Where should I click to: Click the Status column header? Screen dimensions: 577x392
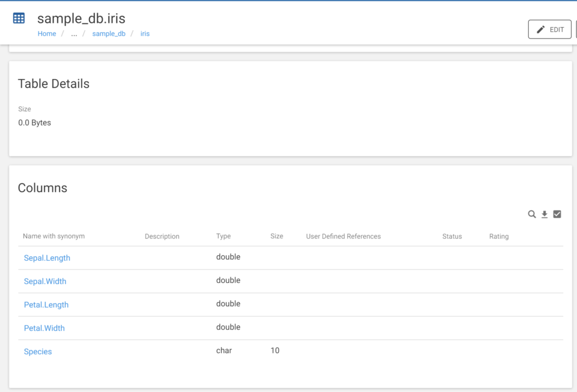click(x=452, y=237)
